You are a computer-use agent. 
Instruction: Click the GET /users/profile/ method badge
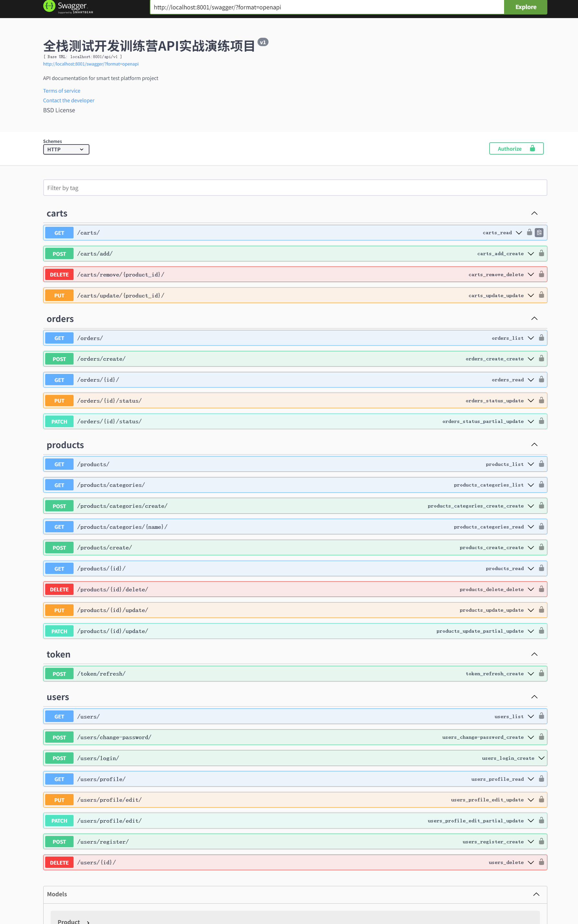(59, 779)
